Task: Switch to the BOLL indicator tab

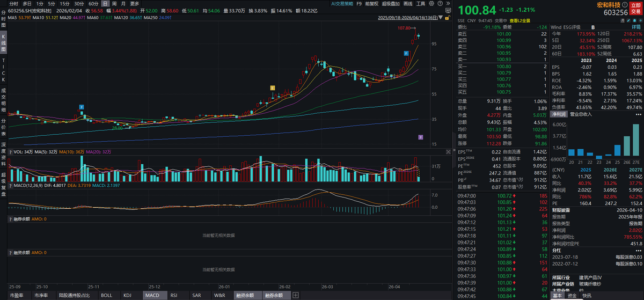Action: coord(107,295)
